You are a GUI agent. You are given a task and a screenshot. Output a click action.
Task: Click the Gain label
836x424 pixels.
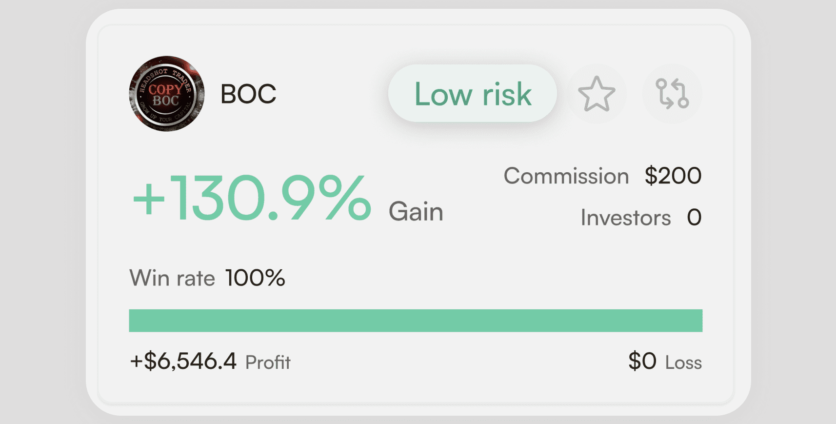tap(415, 212)
